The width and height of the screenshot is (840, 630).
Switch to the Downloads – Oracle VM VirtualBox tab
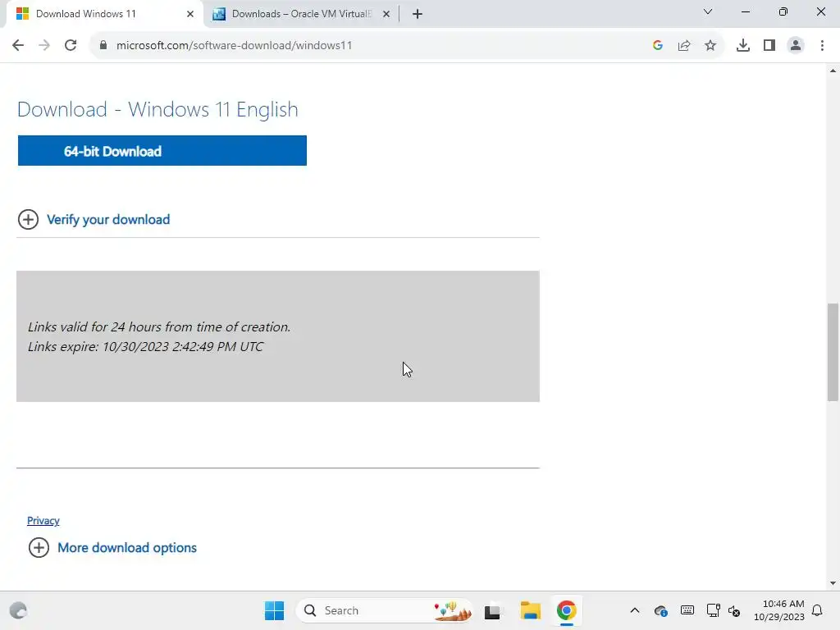pos(301,14)
